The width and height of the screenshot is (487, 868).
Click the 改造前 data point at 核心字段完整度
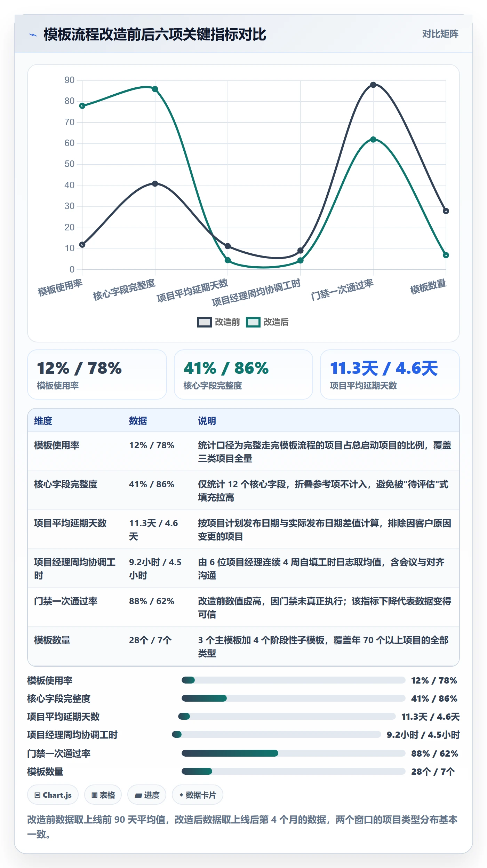155,183
